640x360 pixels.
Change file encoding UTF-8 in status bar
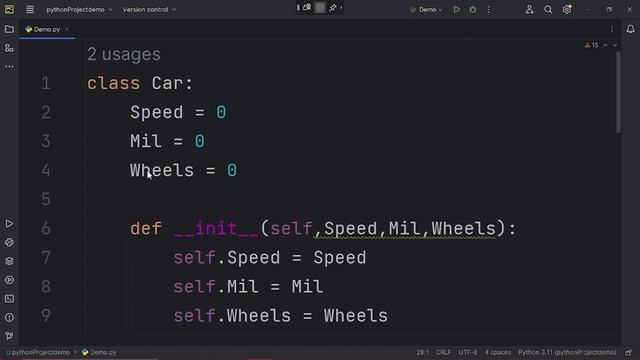click(x=468, y=352)
